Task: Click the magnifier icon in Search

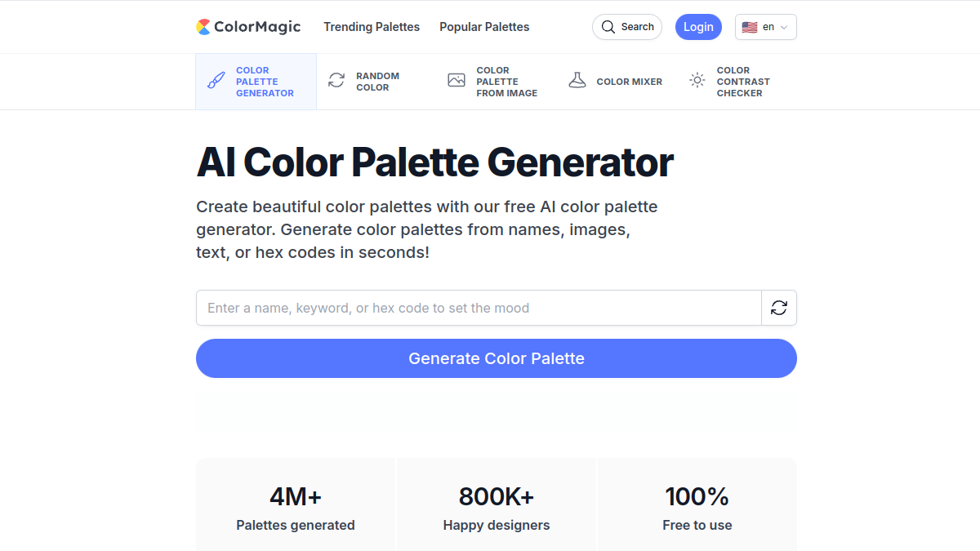Action: point(608,27)
